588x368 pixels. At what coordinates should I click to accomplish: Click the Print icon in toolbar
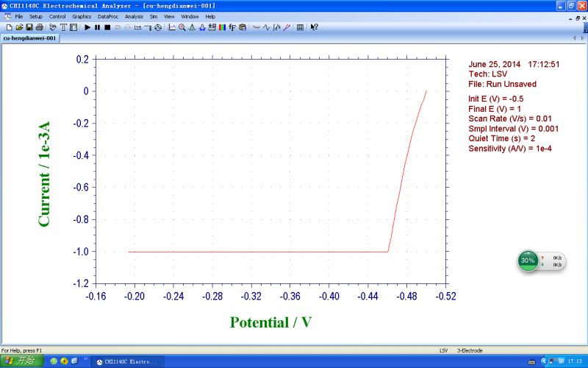pos(39,27)
